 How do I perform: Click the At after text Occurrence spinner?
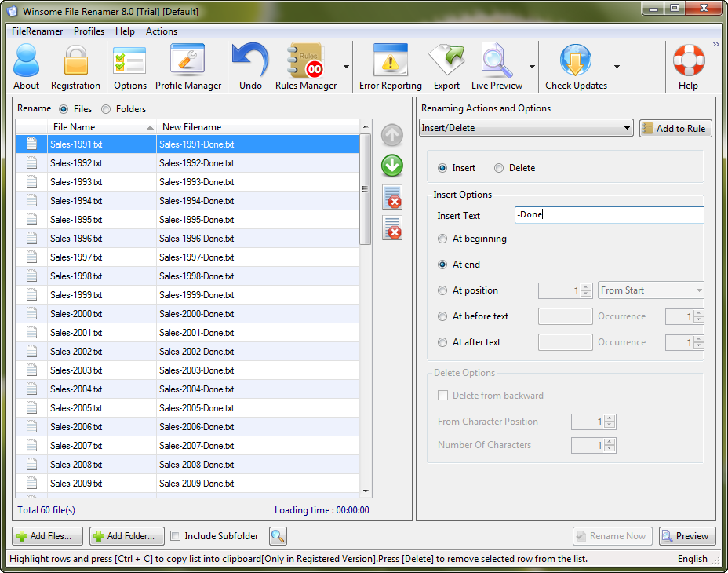699,342
